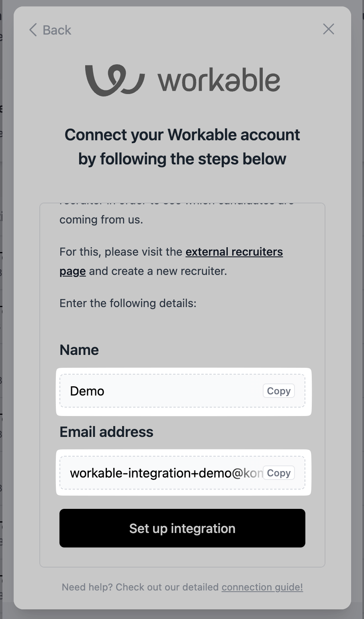Select the Demo name field

161,391
